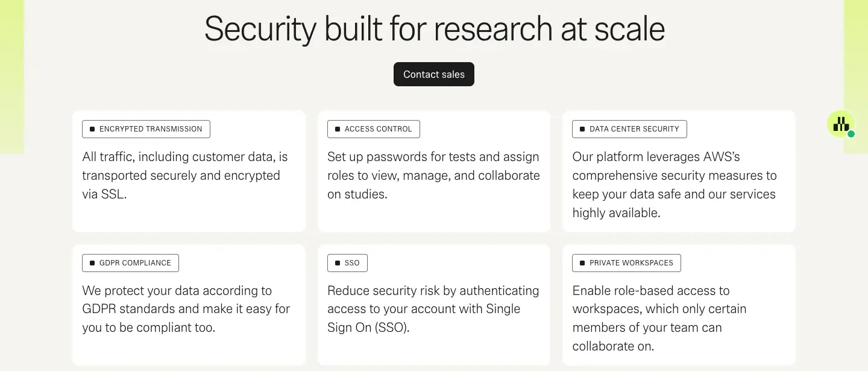Image resolution: width=868 pixels, height=371 pixels.
Task: Click the square bullet in GDPR Compliance tag
Action: [92, 263]
